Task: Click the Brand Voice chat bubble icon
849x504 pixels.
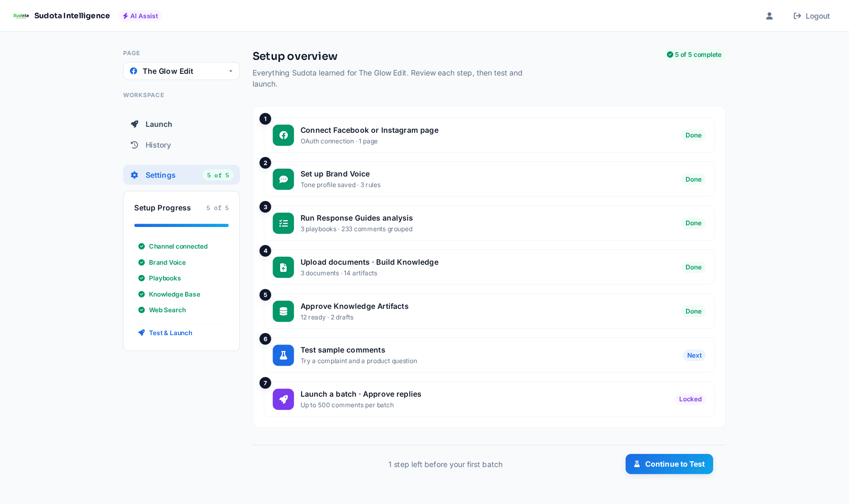Action: coord(283,179)
